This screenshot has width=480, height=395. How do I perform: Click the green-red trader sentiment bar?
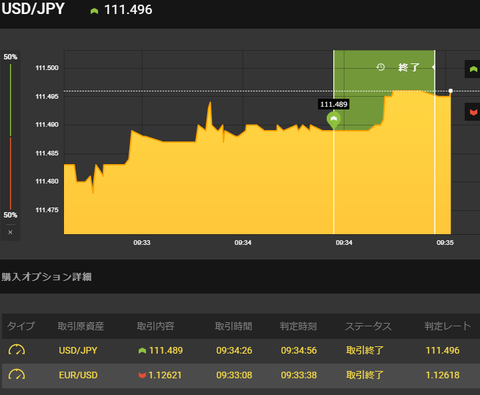[10, 137]
